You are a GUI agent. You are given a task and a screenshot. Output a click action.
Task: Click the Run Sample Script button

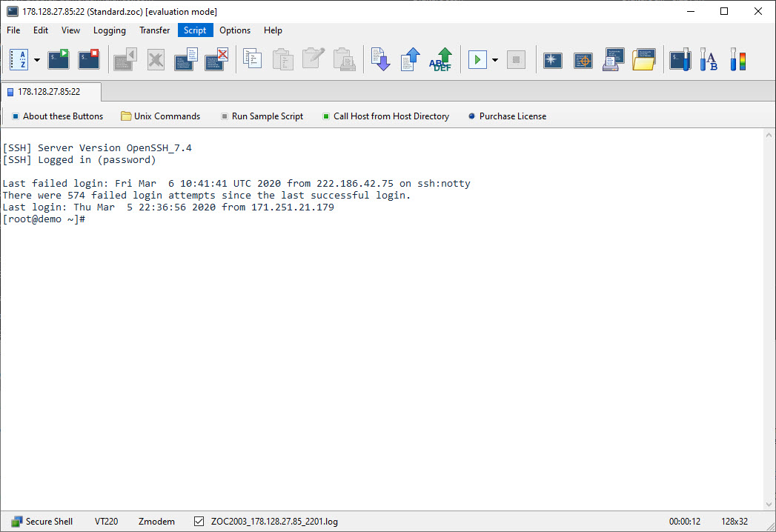coord(262,116)
